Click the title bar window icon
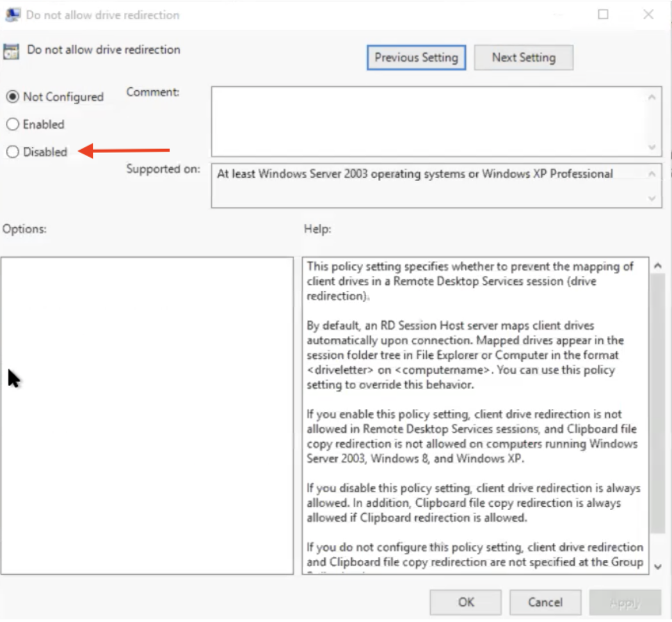 12,15
